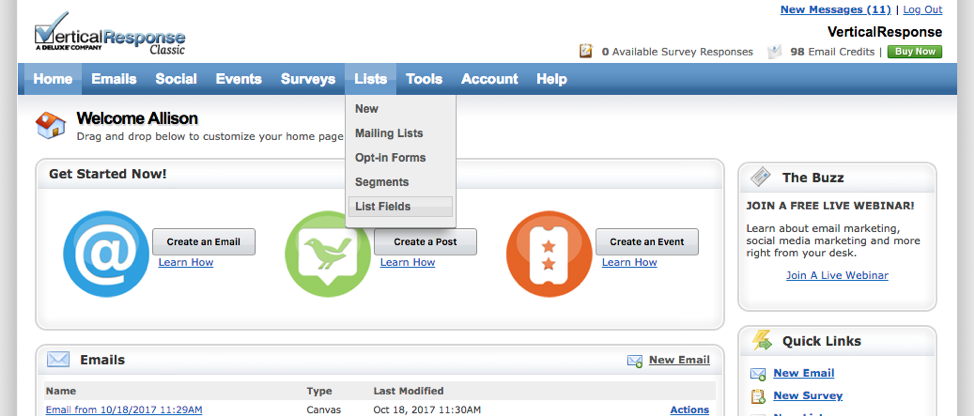Open the Email from 10/18/2017 11:29AM link
Viewport: 974px width, 416px height.
click(124, 410)
